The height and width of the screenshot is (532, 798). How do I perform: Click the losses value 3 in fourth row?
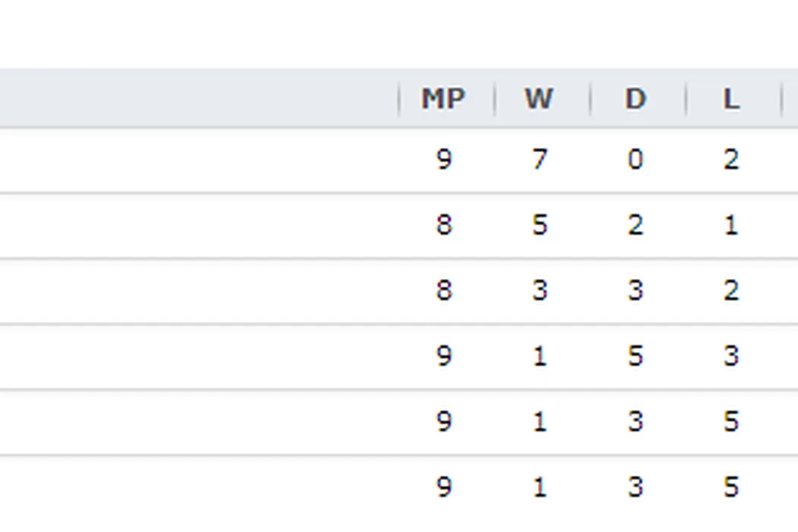click(x=730, y=356)
